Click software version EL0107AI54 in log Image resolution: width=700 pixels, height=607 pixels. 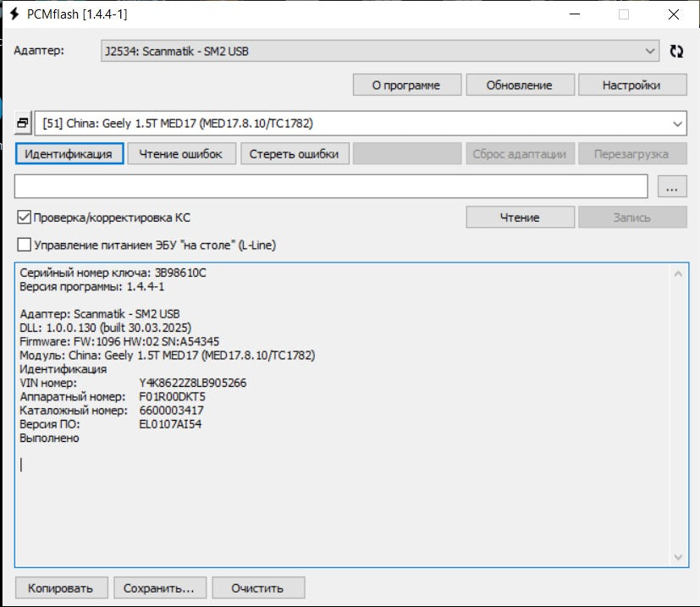pyautogui.click(x=170, y=424)
